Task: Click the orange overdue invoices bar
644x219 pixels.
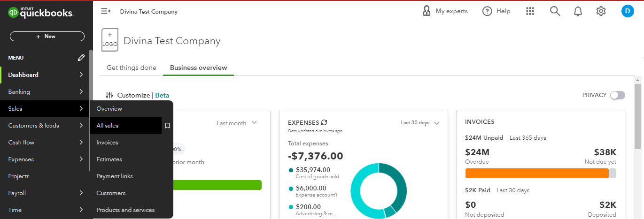Action: pyautogui.click(x=536, y=173)
